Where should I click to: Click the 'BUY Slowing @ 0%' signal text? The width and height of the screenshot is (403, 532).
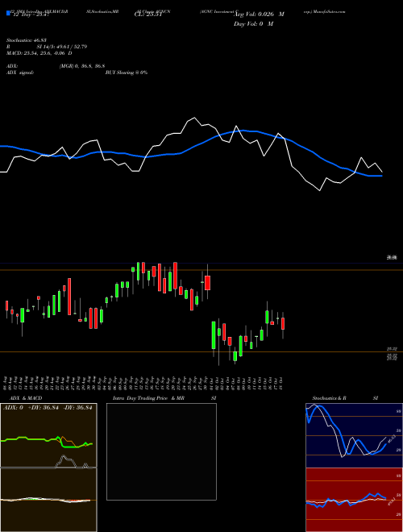(127, 73)
